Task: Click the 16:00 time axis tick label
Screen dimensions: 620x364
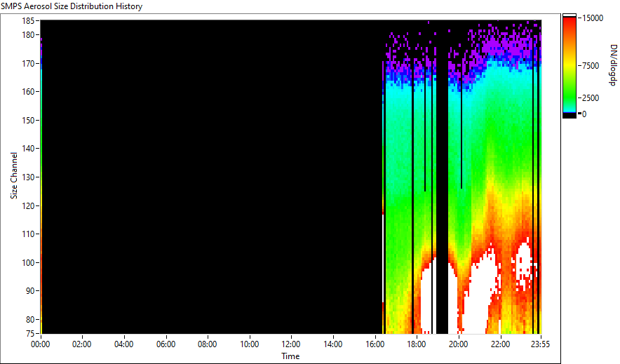Action: [375, 344]
